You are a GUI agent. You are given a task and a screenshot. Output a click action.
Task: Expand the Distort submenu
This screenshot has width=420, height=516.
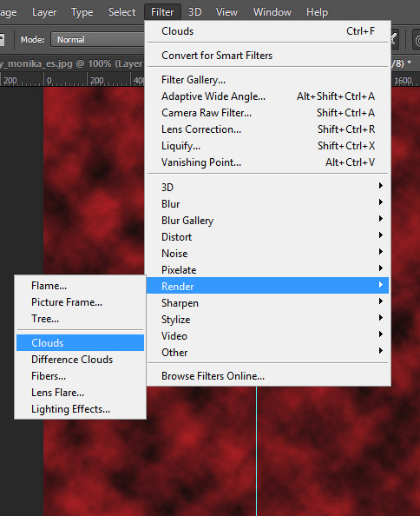[268, 237]
